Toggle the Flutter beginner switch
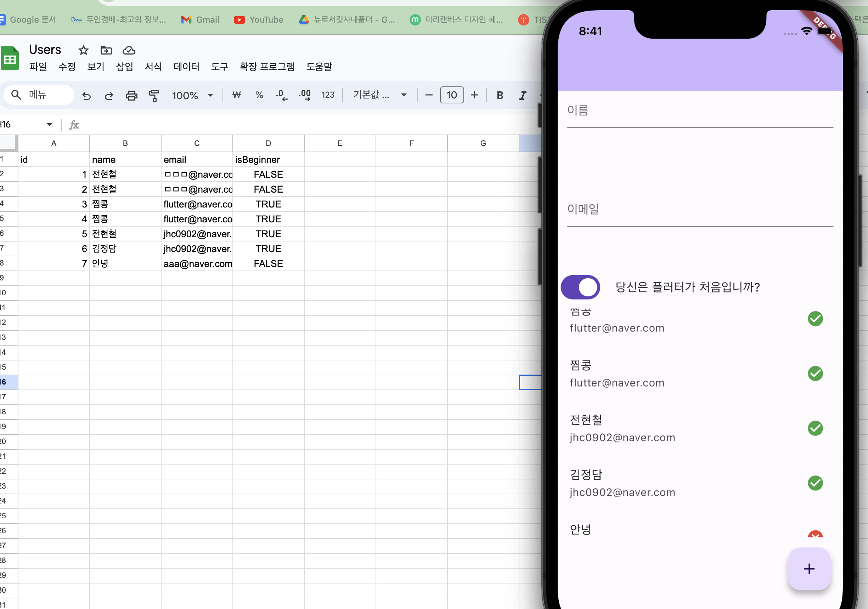This screenshot has width=868, height=609. click(x=580, y=287)
